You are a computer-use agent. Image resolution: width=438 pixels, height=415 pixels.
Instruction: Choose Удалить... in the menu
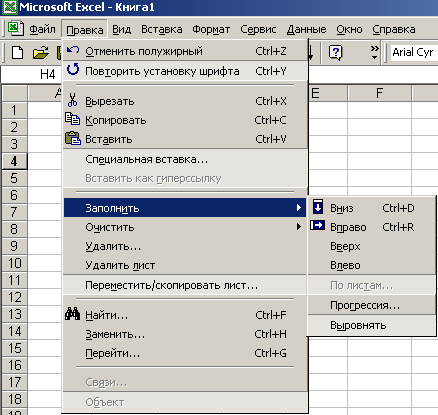(x=185, y=246)
